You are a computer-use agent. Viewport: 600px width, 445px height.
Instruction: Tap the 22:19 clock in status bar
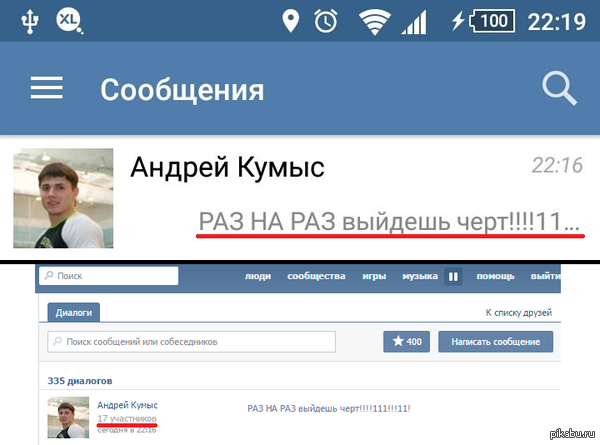click(557, 21)
